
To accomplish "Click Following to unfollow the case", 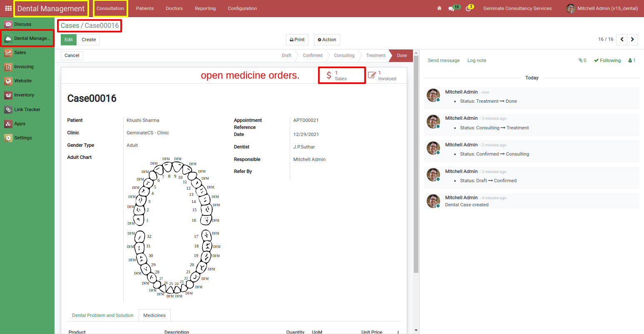I will tap(607, 60).
